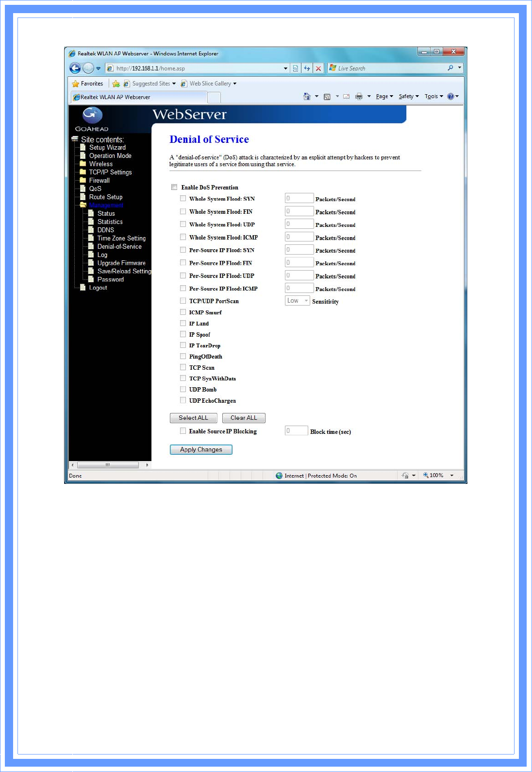Open the Upgrade Firmware tree item

pos(121,263)
